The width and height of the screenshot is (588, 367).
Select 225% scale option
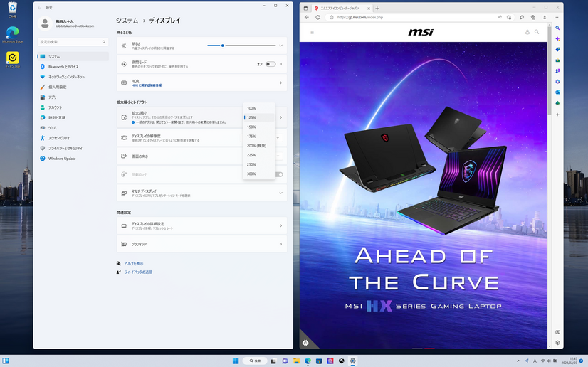[x=259, y=155]
